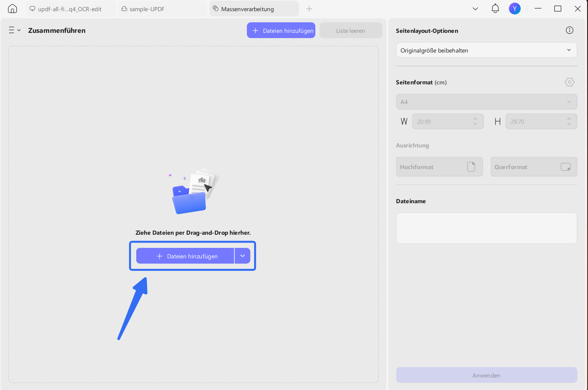This screenshot has width=588, height=390.
Task: Click the Liste leeren button
Action: 350,30
